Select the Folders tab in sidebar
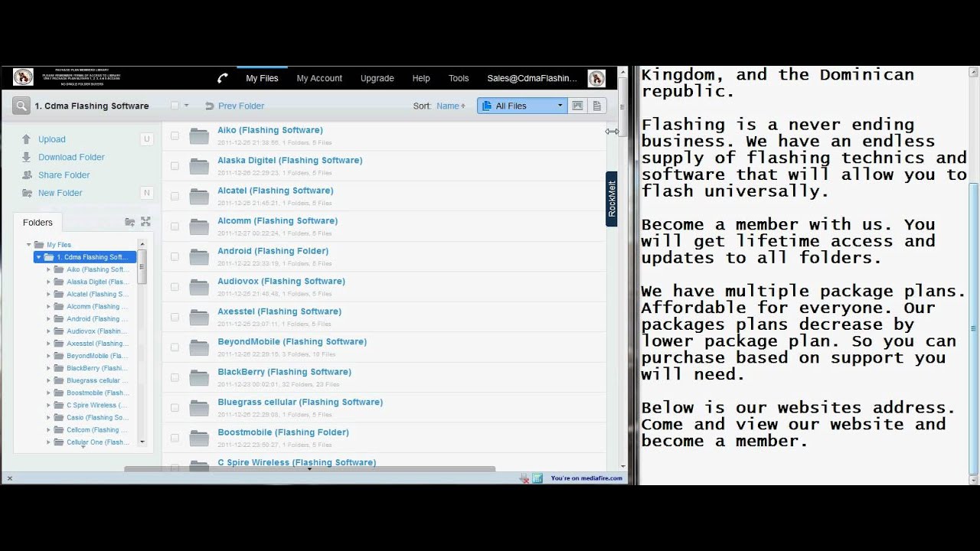The height and width of the screenshot is (551, 980). [38, 223]
